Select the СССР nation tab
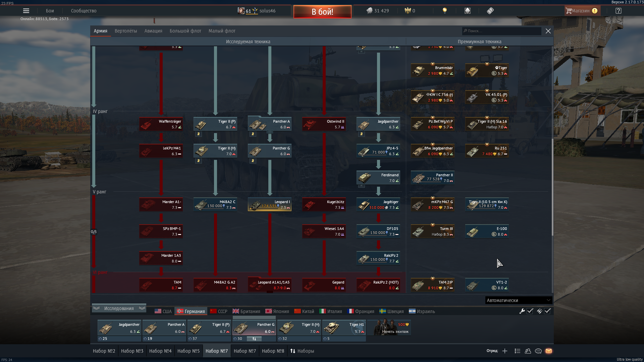This screenshot has width=644, height=362. click(x=219, y=311)
